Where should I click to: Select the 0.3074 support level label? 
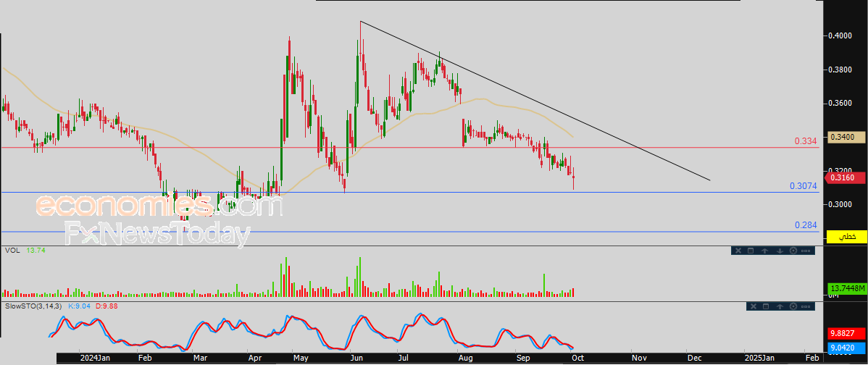click(803, 186)
